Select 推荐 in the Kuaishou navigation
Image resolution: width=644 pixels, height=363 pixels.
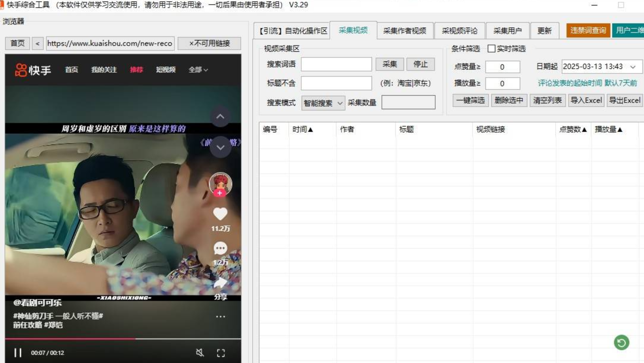click(x=136, y=70)
